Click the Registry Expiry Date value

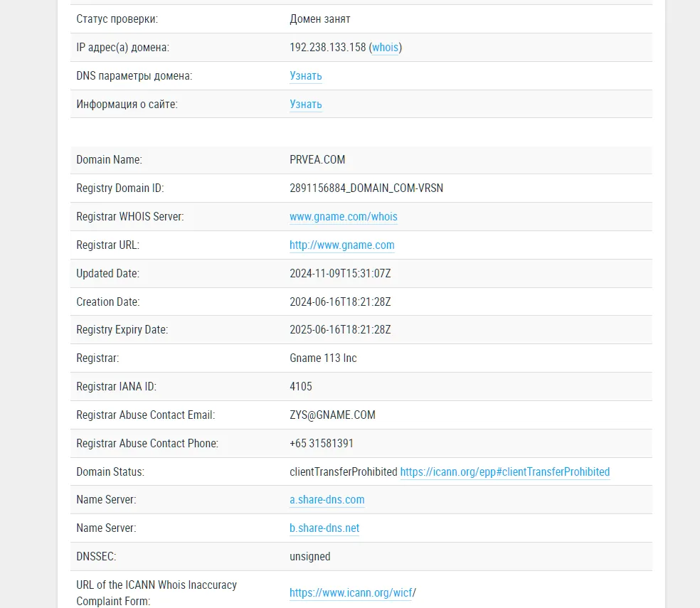[x=340, y=329]
